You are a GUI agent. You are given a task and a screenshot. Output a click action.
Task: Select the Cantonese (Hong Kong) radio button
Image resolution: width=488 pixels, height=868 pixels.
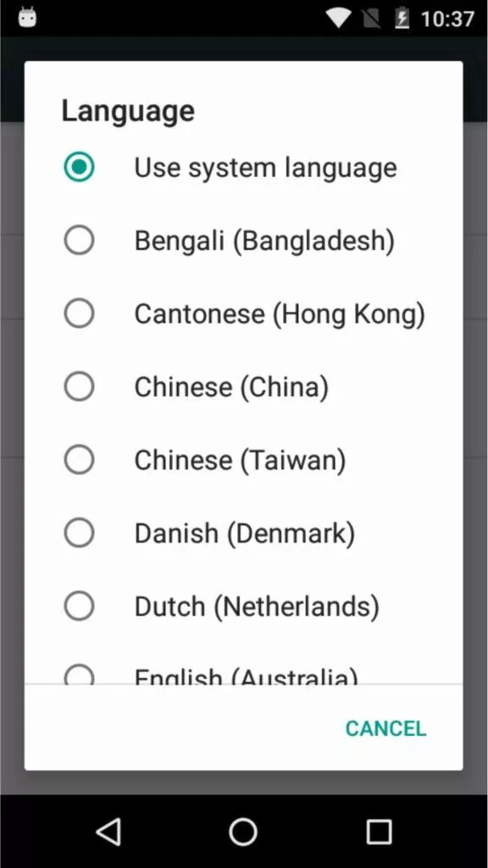pyautogui.click(x=79, y=314)
